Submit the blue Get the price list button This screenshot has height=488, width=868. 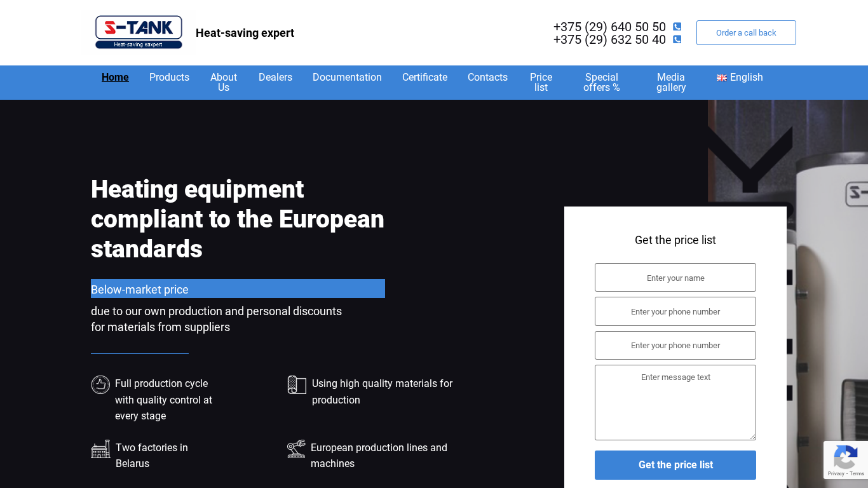tap(675, 465)
